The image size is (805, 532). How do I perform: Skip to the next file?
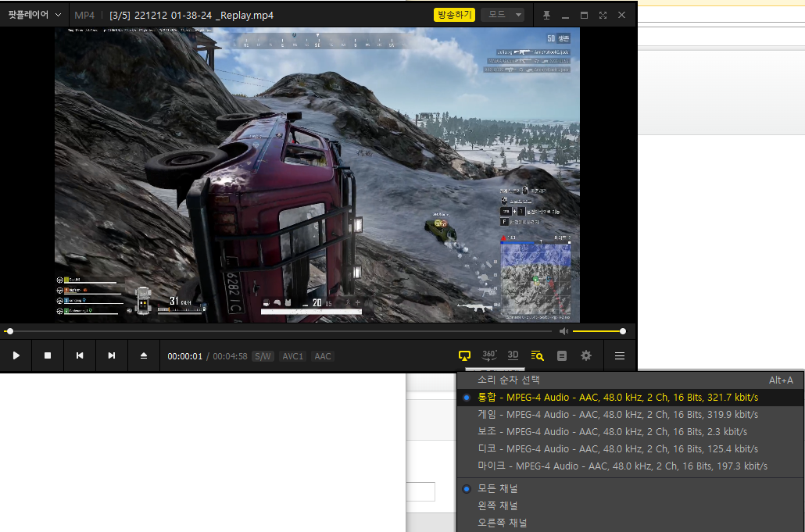coord(112,355)
